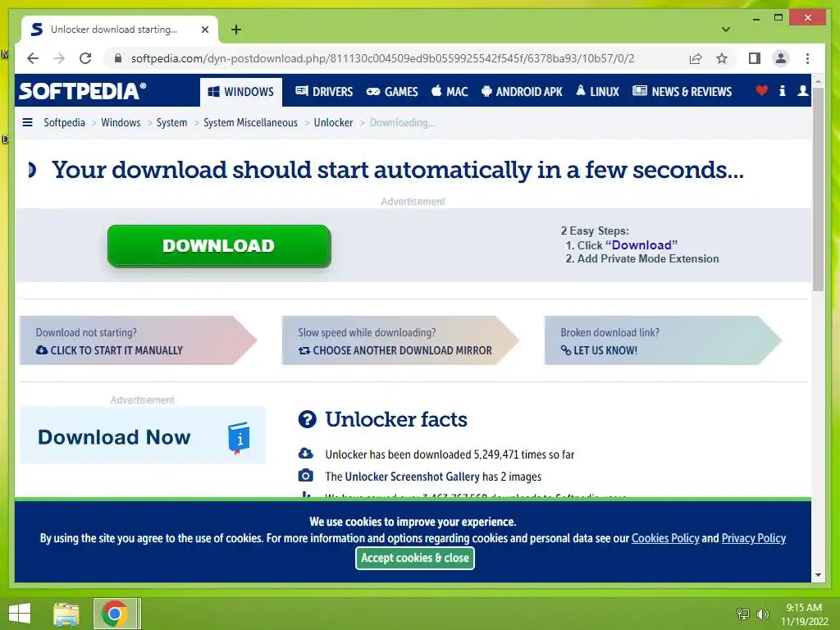Image resolution: width=840 pixels, height=630 pixels.
Task: Click the red heart icon in Softpedia header
Action: point(761,90)
